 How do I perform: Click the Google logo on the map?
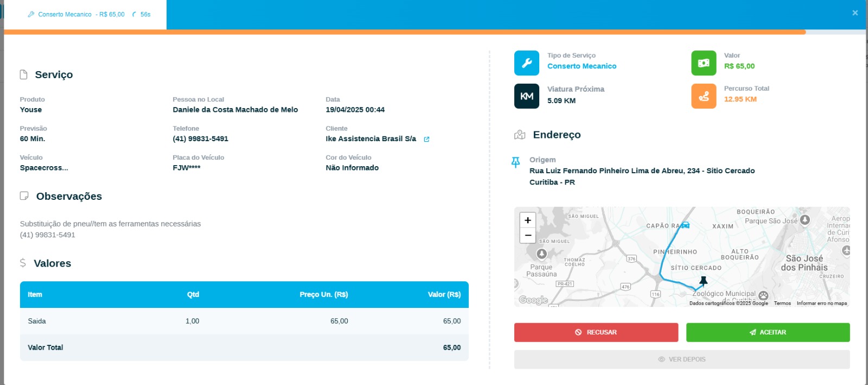[533, 300]
